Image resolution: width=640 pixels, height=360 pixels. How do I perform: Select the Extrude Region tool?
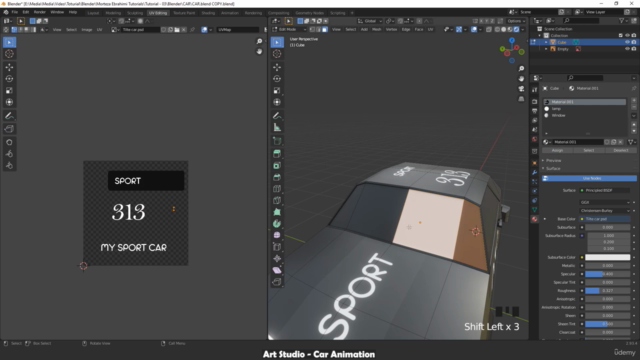tap(277, 154)
